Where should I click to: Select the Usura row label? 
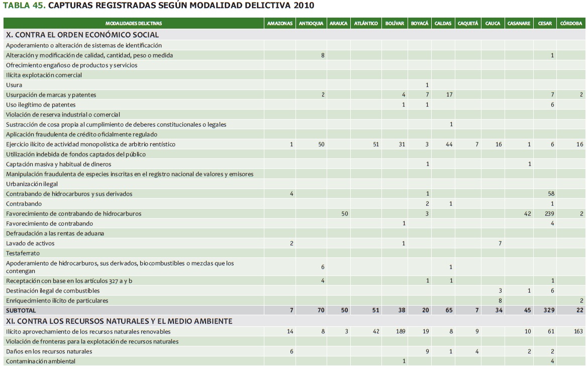point(14,85)
